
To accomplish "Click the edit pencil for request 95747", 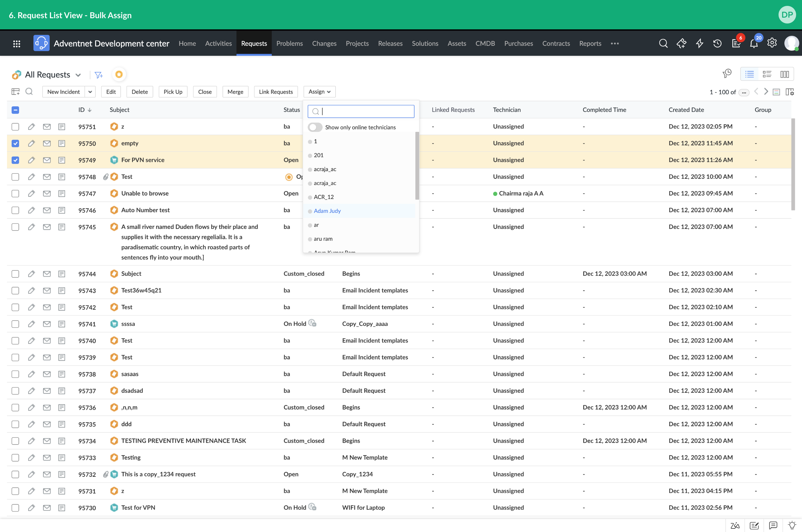I will tap(31, 193).
